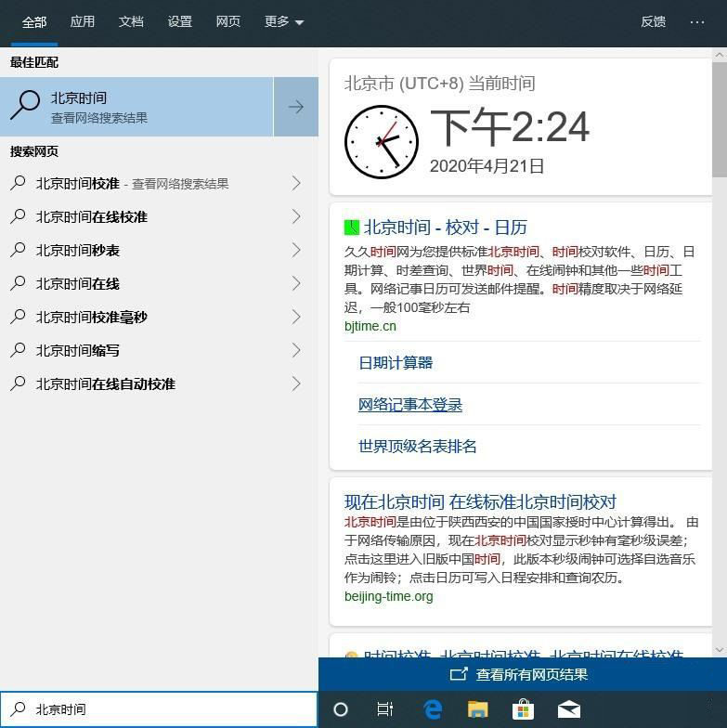This screenshot has width=727, height=728.
Task: Open the 网络记事本登录 sublink
Action: [410, 405]
